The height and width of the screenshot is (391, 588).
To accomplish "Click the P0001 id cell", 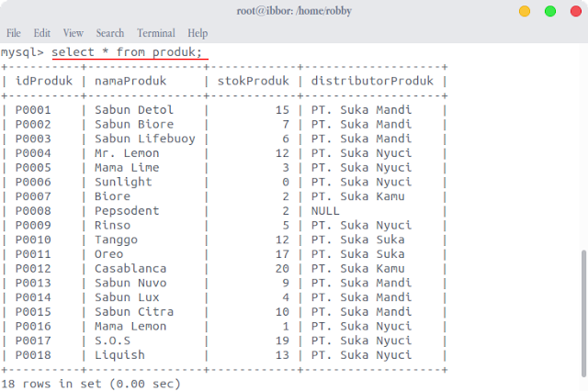I will [33, 110].
